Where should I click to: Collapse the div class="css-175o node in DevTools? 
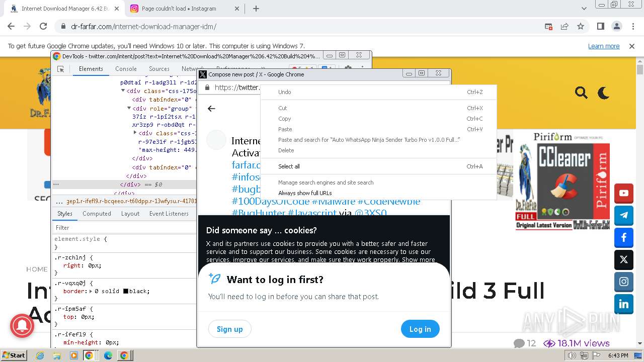point(123,91)
